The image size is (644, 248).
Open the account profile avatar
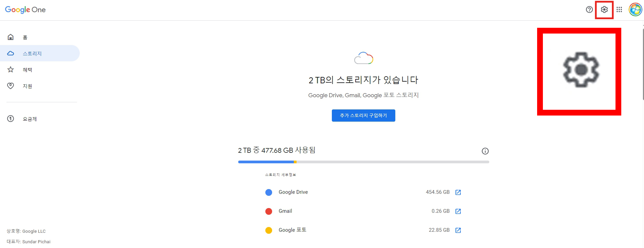pyautogui.click(x=635, y=9)
